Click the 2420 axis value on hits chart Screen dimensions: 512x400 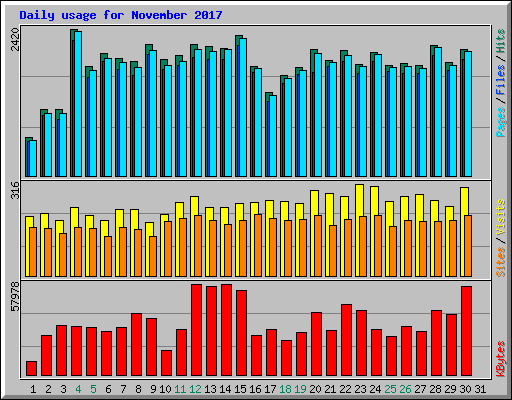[x=15, y=39]
